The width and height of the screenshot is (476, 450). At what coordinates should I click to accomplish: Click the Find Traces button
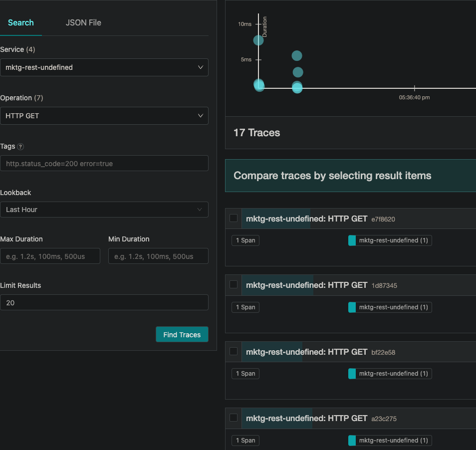[x=182, y=334]
